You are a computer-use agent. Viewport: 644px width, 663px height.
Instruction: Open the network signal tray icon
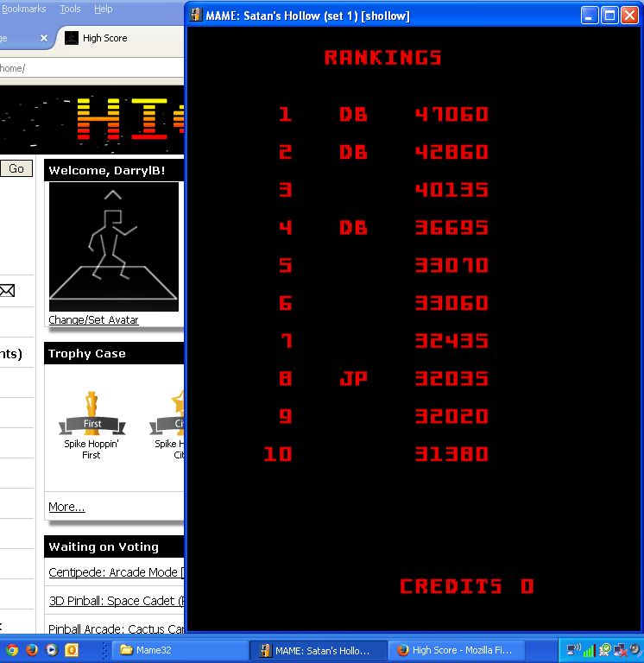[x=589, y=650]
